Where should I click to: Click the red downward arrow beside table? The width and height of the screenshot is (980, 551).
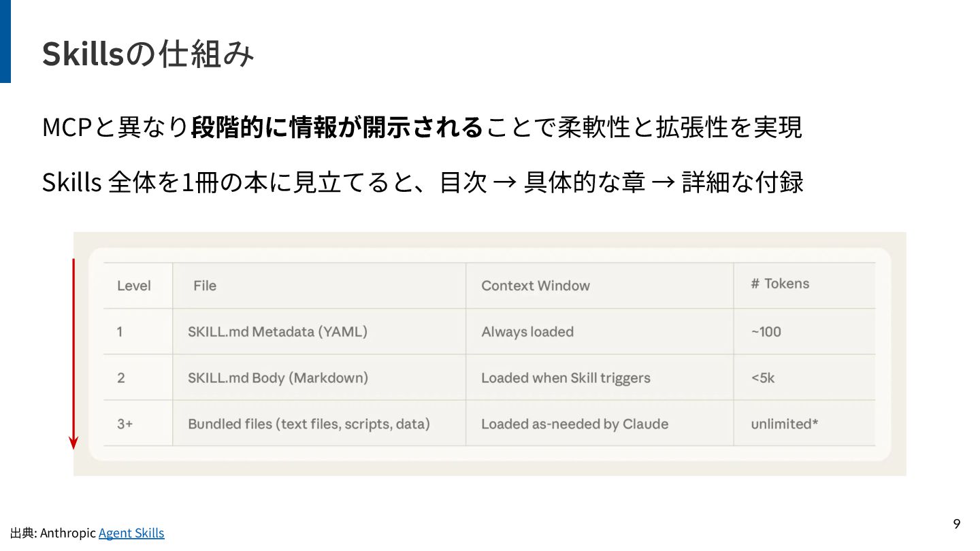pyautogui.click(x=73, y=354)
